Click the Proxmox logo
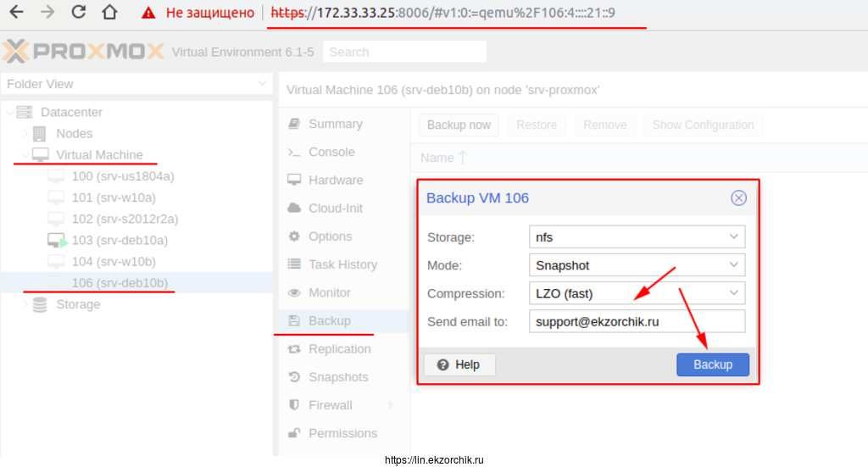868x467 pixels. [x=82, y=52]
